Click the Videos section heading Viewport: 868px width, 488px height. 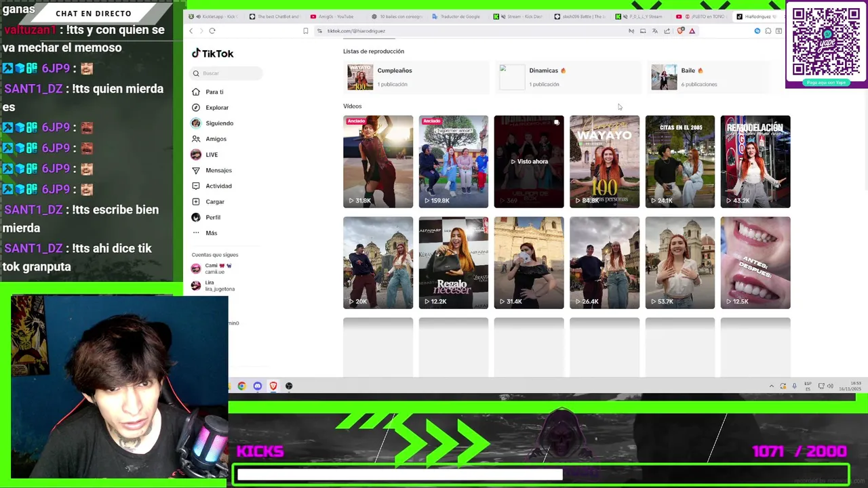(x=352, y=106)
